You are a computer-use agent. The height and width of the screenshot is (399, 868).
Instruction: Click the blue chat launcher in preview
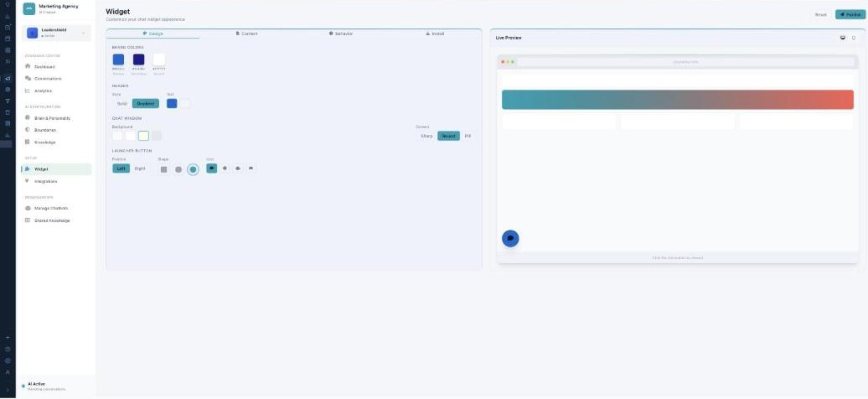[510, 238]
